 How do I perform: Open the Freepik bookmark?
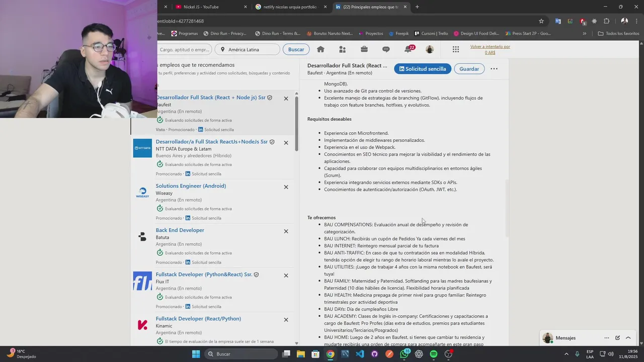399,34
